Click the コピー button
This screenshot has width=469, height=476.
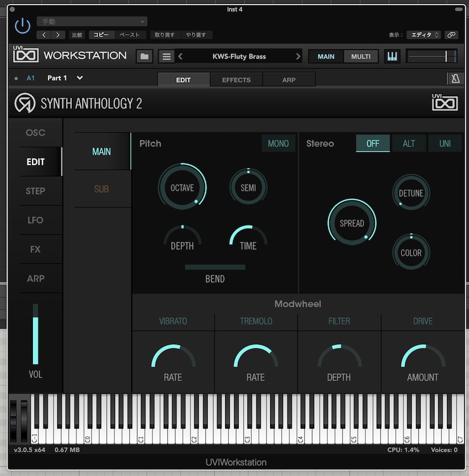tap(101, 35)
